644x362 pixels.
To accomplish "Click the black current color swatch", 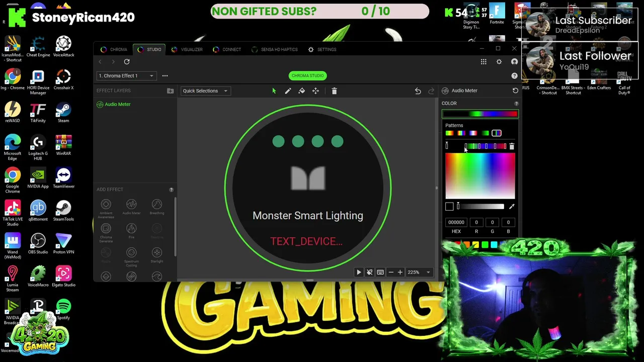I will [449, 207].
